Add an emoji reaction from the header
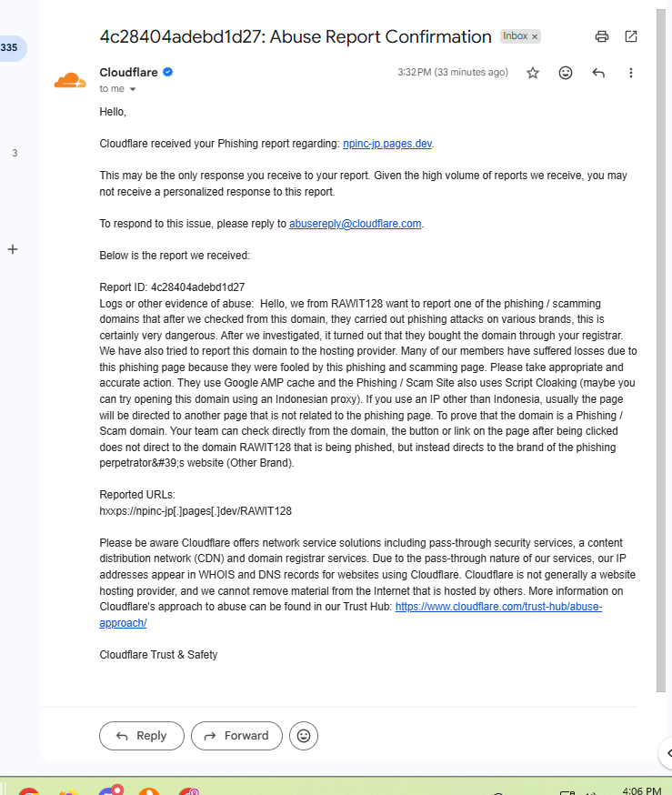 [566, 73]
